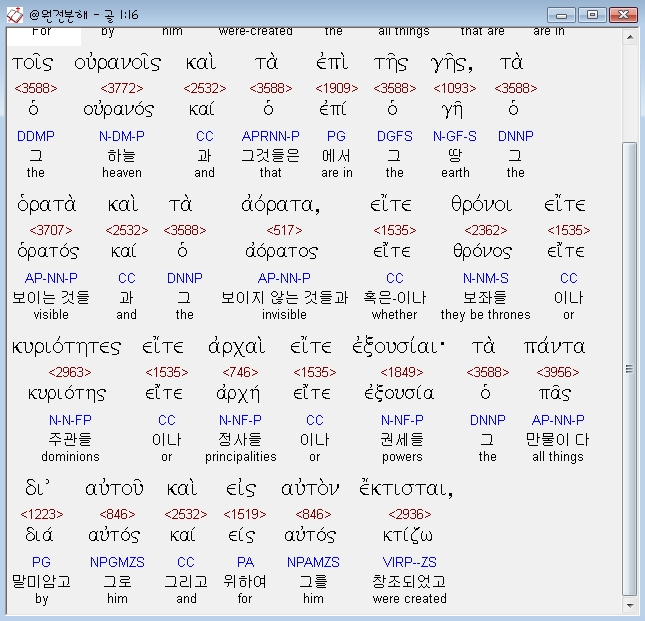Click parsing code N-N-FP
The image size is (645, 621).
click(70, 420)
